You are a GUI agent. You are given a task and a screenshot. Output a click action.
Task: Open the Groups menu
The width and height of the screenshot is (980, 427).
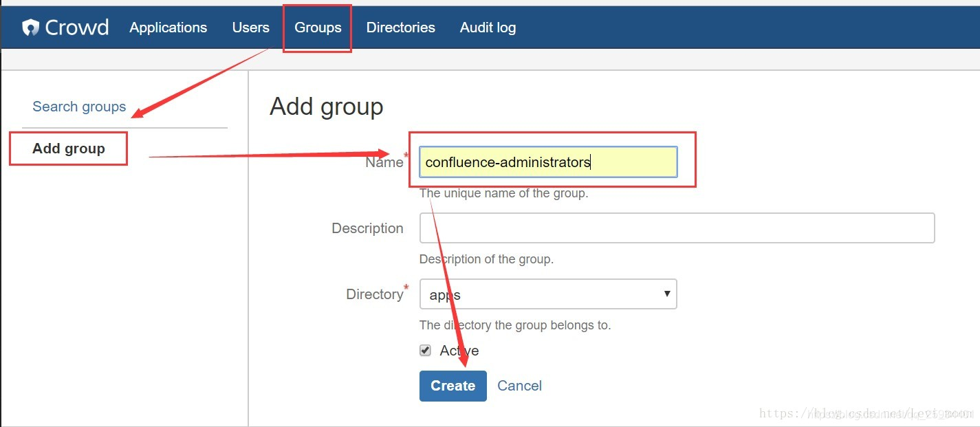(x=318, y=28)
